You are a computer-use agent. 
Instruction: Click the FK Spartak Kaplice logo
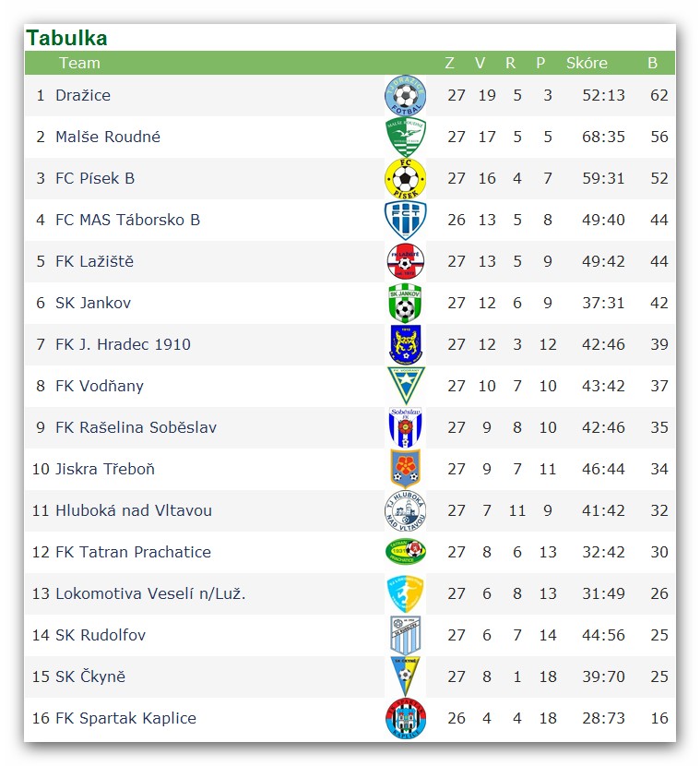[405, 719]
